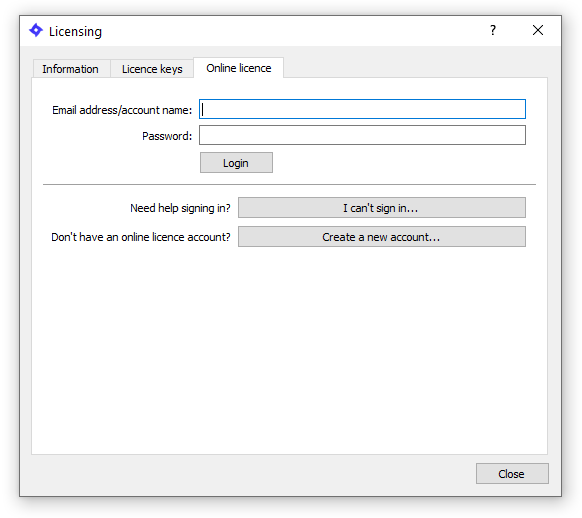The height and width of the screenshot is (518, 582).
Task: Click the "Need help signing in?" label
Action: (180, 208)
